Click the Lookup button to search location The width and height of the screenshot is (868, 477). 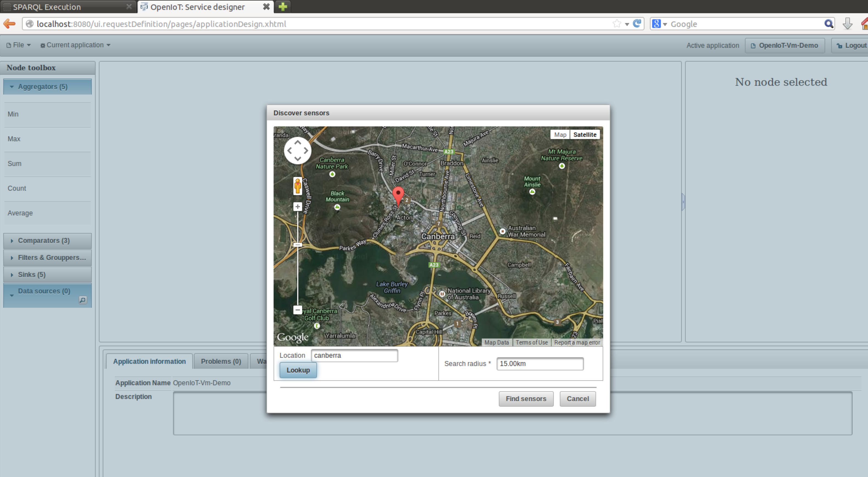[x=298, y=370]
